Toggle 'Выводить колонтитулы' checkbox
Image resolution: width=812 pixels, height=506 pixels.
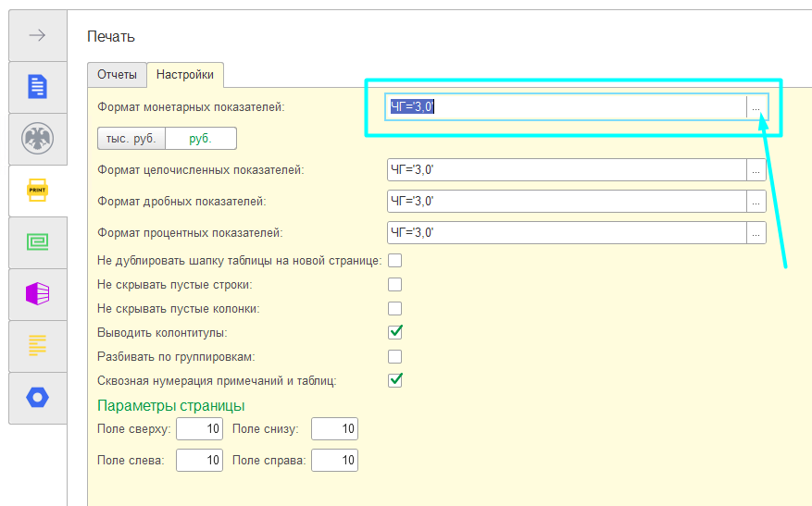(x=394, y=332)
